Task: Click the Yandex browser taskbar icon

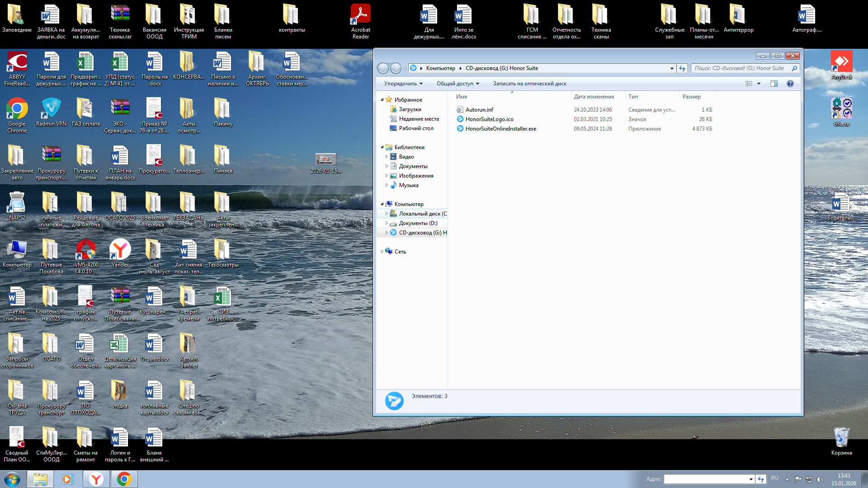Action: 96,479
